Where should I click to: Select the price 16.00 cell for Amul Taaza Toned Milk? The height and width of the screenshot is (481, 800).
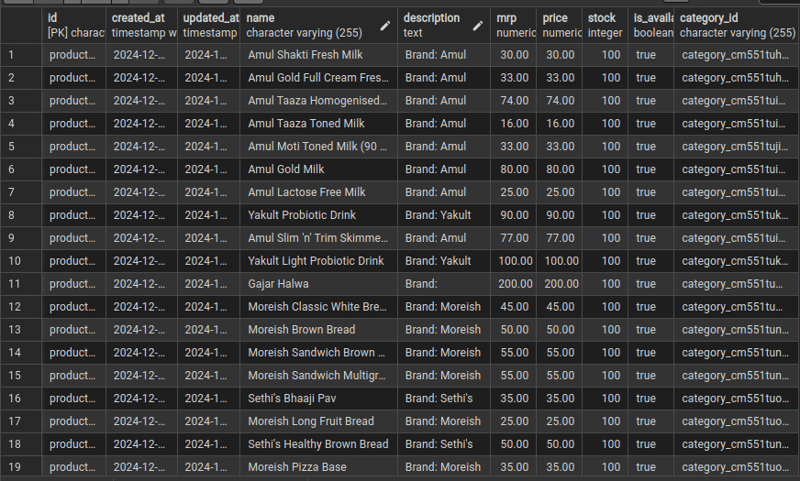pyautogui.click(x=559, y=123)
